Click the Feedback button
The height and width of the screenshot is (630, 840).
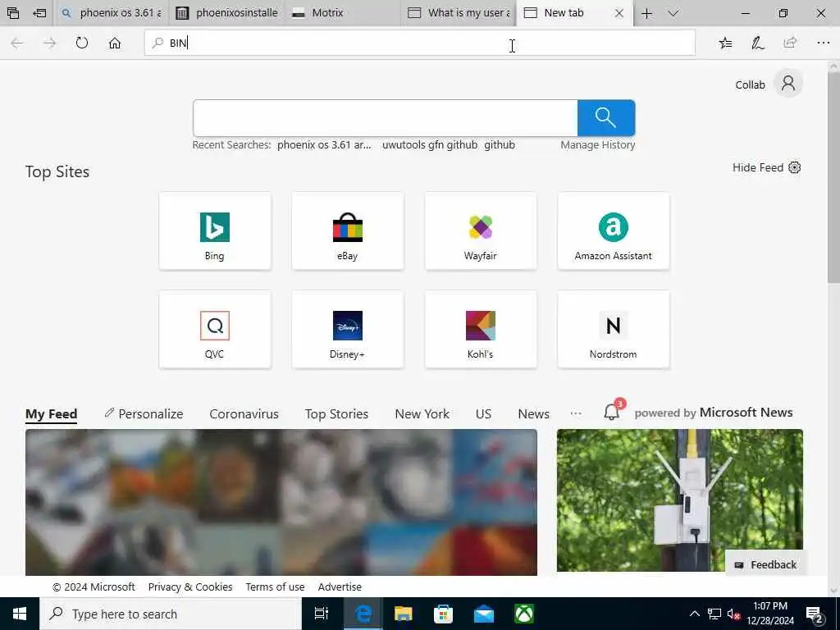pyautogui.click(x=765, y=564)
